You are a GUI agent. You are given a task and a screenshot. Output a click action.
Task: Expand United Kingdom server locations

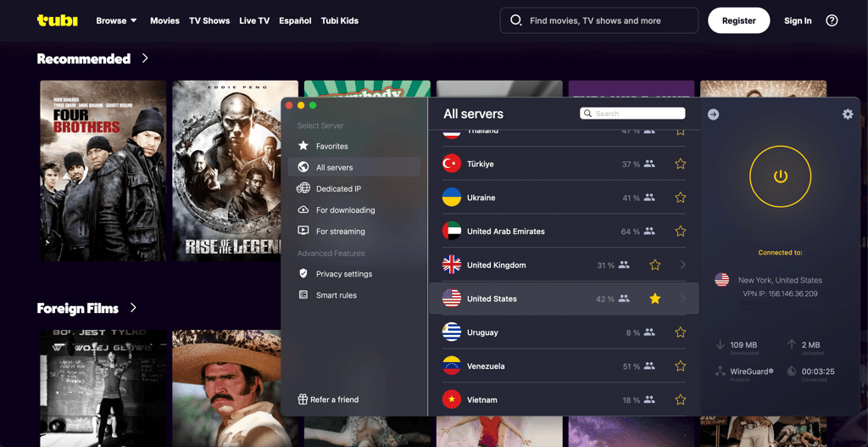682,265
